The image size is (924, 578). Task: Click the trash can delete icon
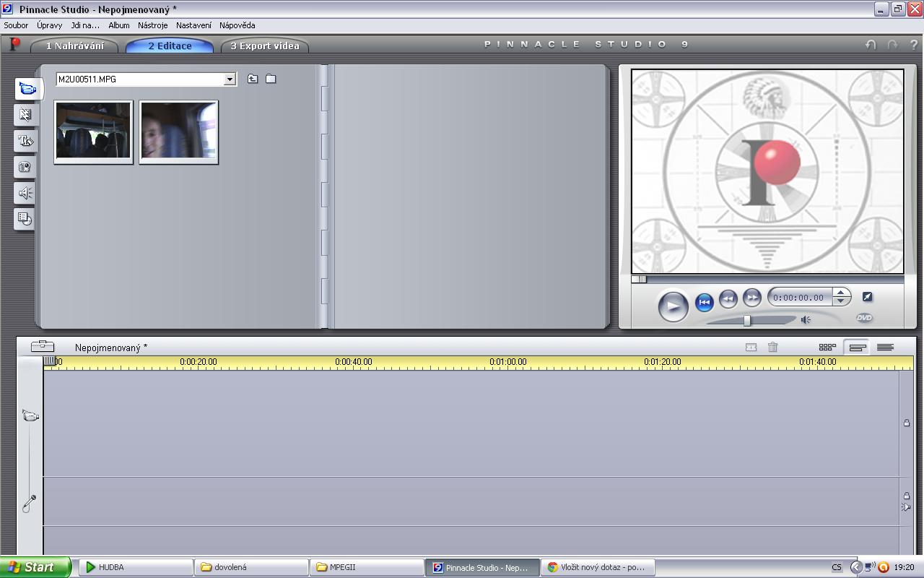(772, 348)
